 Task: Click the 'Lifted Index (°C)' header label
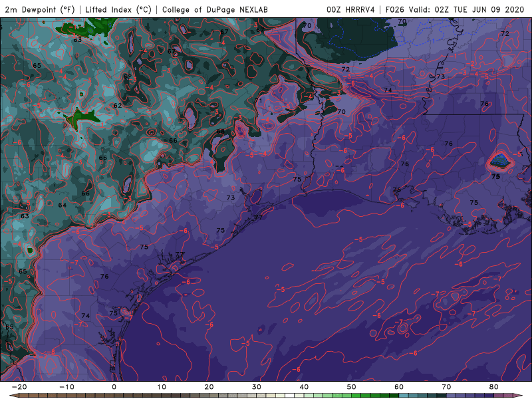click(x=118, y=9)
